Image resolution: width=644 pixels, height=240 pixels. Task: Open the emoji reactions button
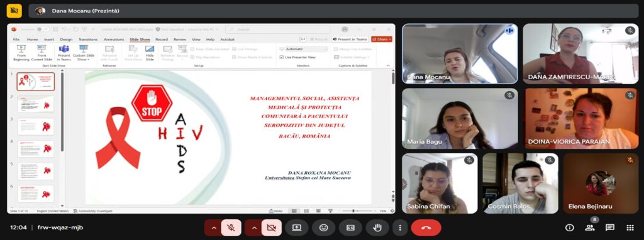click(x=324, y=227)
